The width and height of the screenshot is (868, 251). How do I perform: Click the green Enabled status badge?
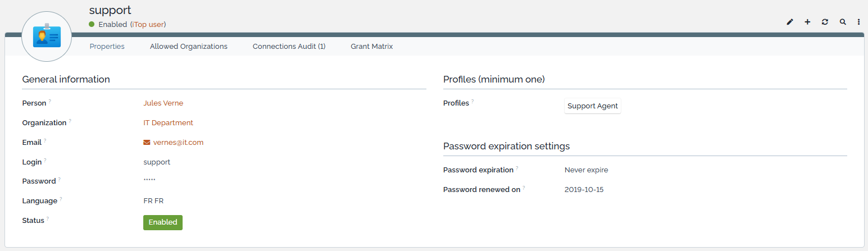(163, 222)
